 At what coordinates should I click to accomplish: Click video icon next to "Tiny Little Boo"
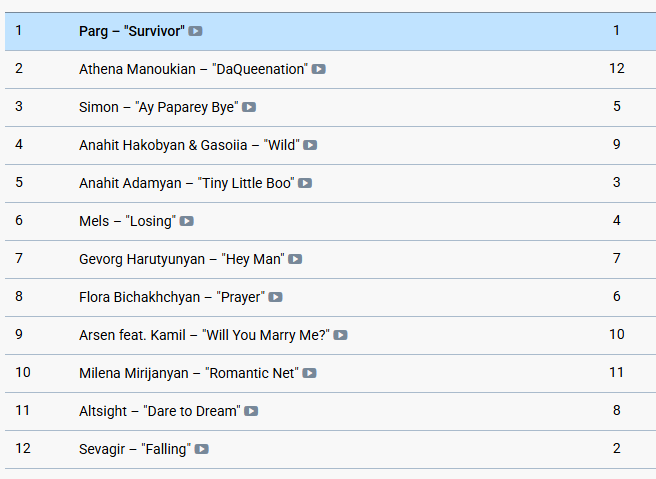305,183
